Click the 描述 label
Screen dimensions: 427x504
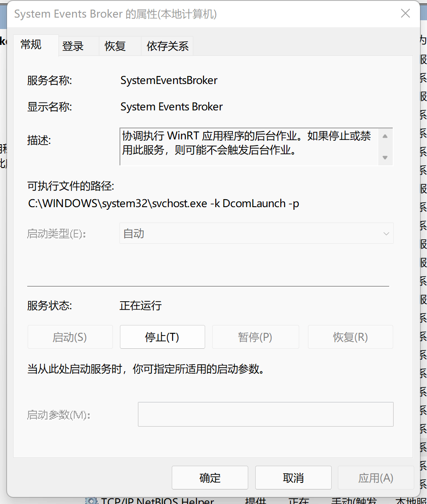click(x=39, y=140)
